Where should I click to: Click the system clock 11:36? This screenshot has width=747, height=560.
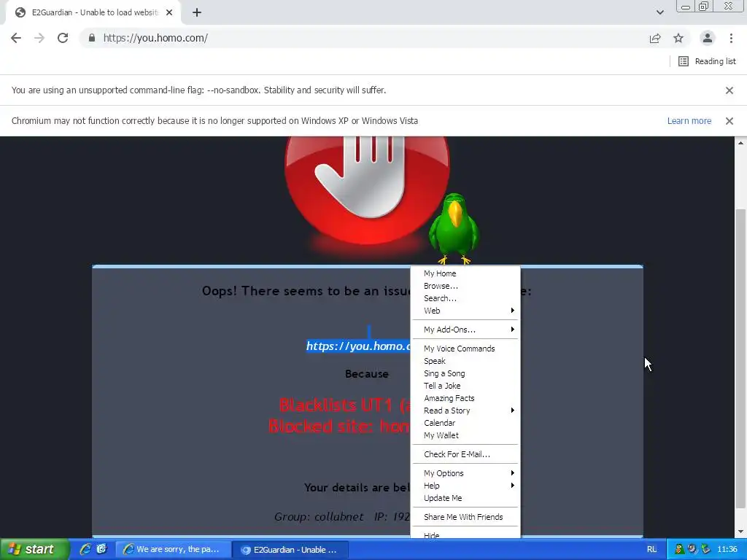coord(727,550)
